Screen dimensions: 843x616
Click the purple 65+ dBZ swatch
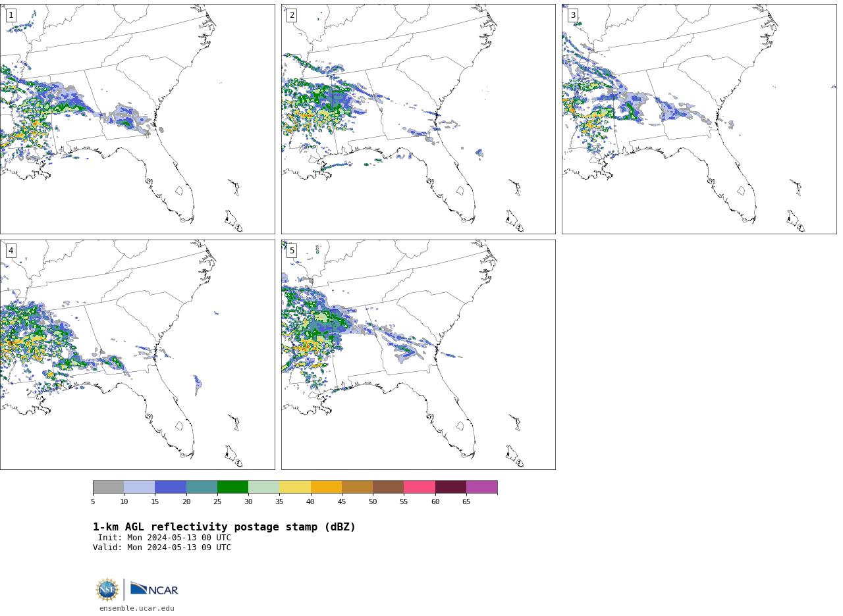pos(481,487)
